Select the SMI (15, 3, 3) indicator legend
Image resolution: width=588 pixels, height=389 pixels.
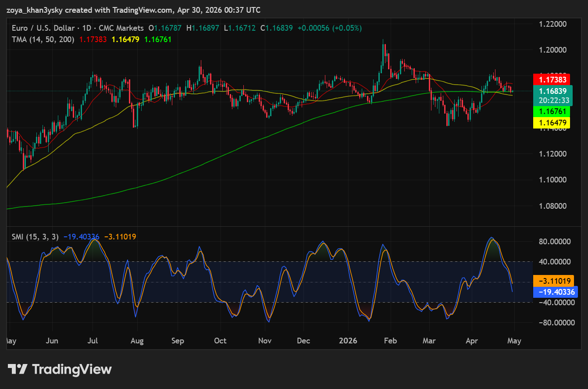click(x=35, y=237)
